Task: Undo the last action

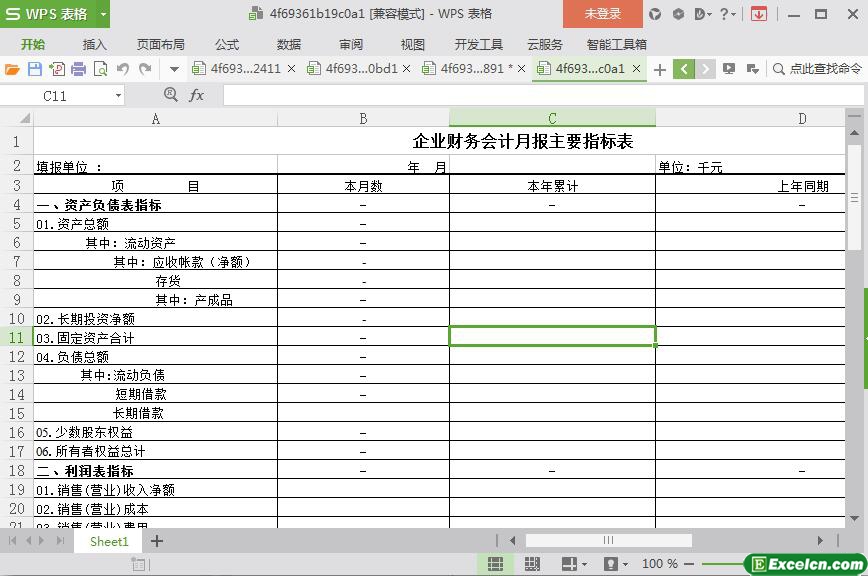Action: [x=123, y=69]
